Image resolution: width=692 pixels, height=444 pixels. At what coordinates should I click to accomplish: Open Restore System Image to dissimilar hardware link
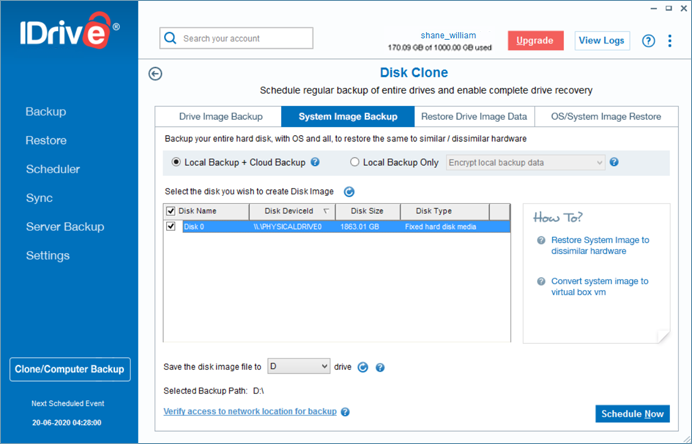point(600,245)
